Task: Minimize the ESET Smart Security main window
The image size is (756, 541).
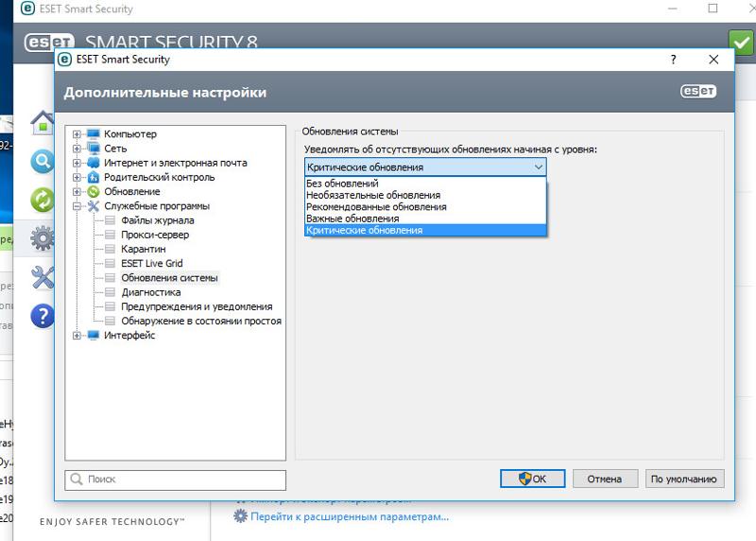Action: pos(672,9)
